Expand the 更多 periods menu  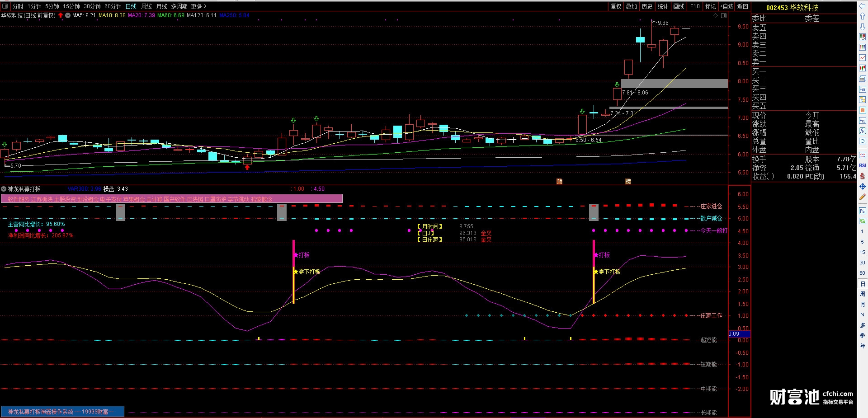[198, 6]
